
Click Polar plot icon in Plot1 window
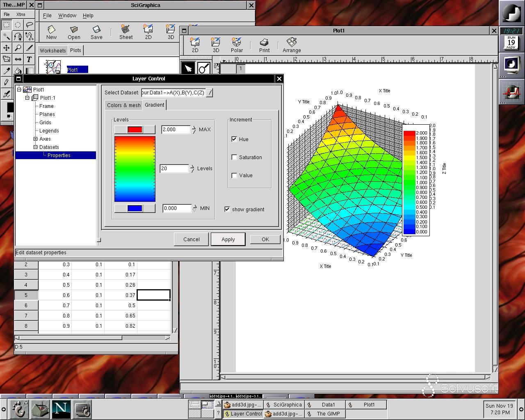pyautogui.click(x=237, y=45)
